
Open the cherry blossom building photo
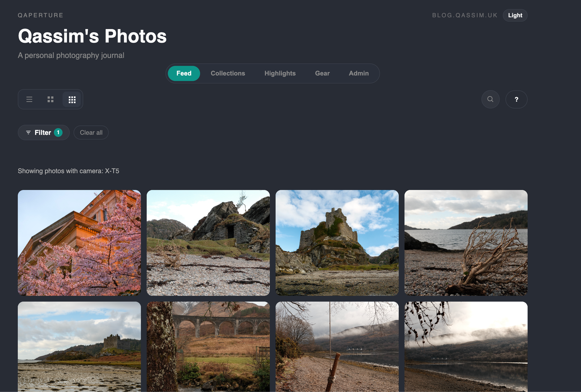(79, 243)
